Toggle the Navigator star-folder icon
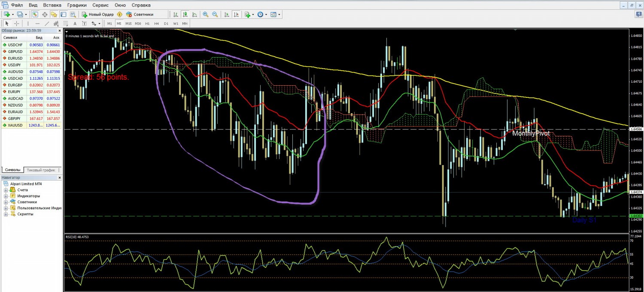644x292 pixels. click(54, 14)
